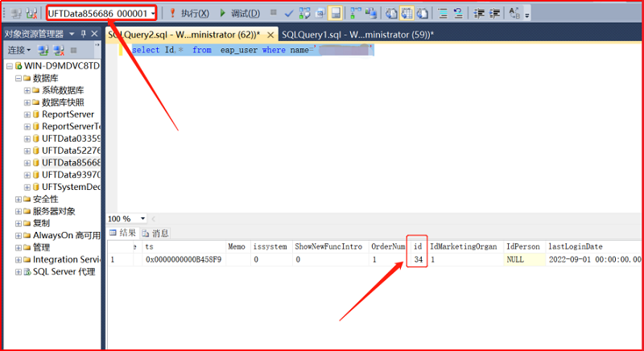Image resolution: width=644 pixels, height=351 pixels.
Task: Click the IdMarketingOrgan column header
Action: click(x=465, y=246)
